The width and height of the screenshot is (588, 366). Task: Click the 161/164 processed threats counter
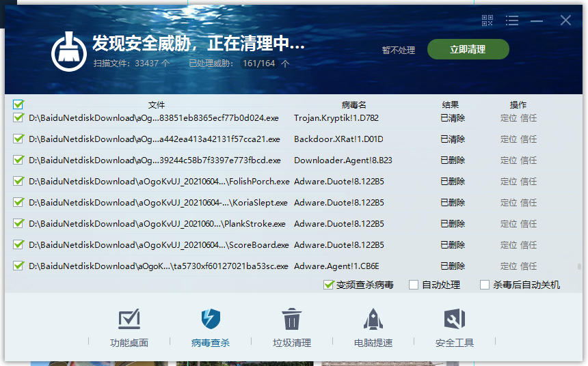click(258, 64)
